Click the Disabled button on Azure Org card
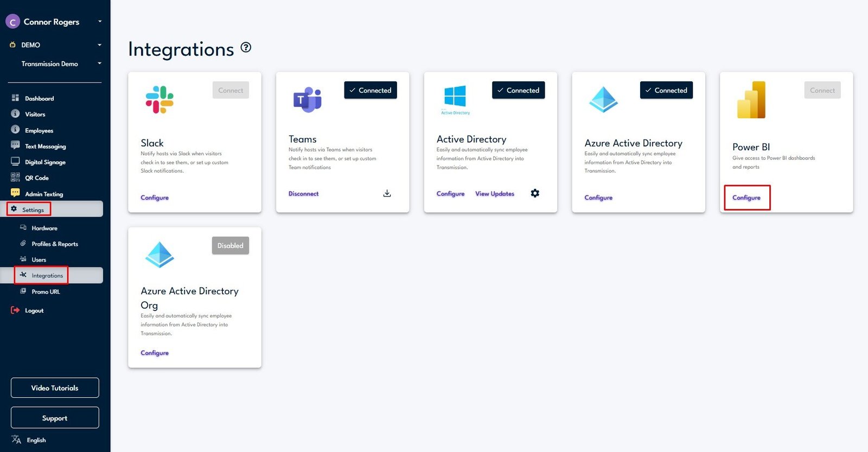The image size is (868, 452). tap(231, 245)
